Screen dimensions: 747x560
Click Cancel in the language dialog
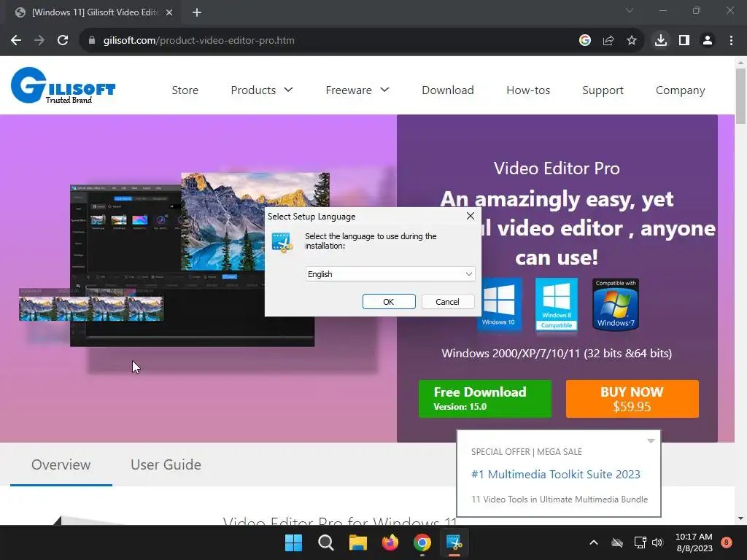tap(447, 301)
